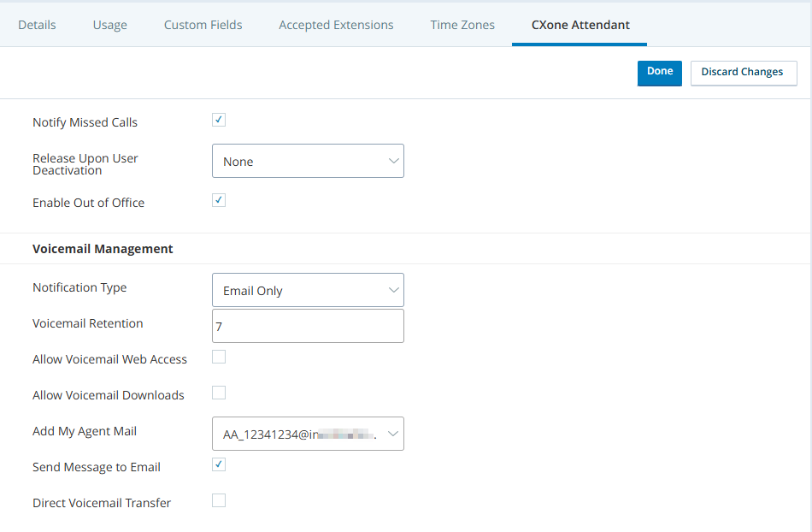The width and height of the screenshot is (812, 532).
Task: Open the Time Zones tab
Action: tap(462, 25)
